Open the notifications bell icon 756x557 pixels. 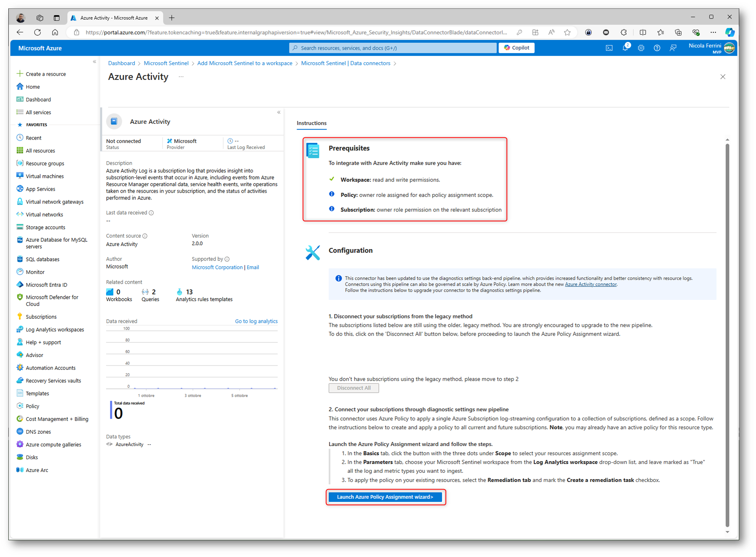point(625,48)
